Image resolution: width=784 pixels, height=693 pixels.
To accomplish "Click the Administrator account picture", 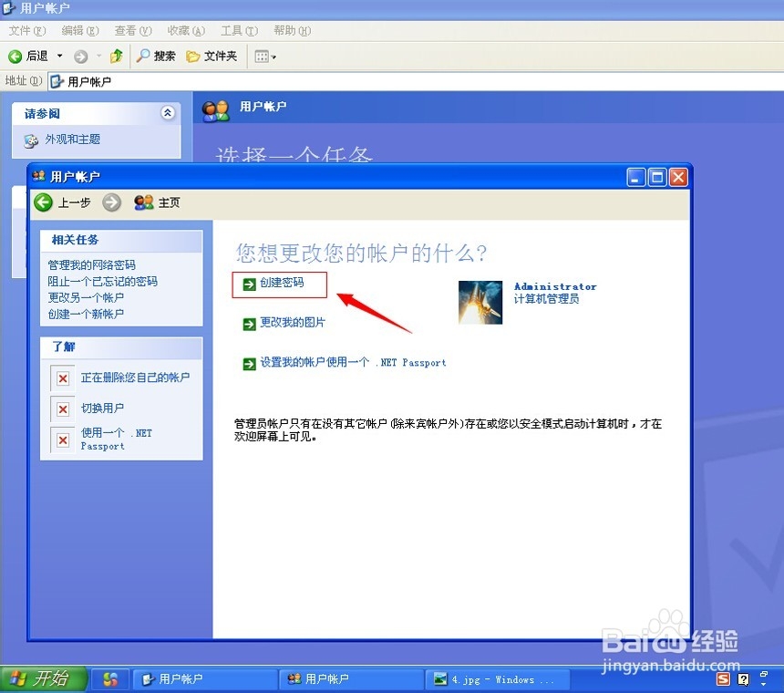I will point(480,302).
